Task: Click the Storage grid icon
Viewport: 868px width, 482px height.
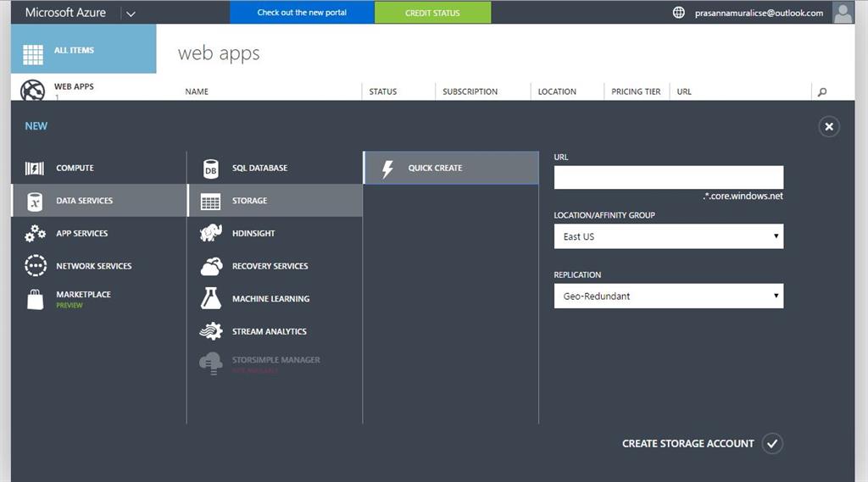Action: tap(210, 202)
